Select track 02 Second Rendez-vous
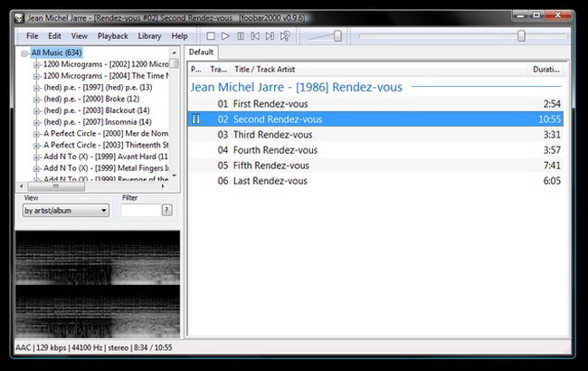 [375, 119]
